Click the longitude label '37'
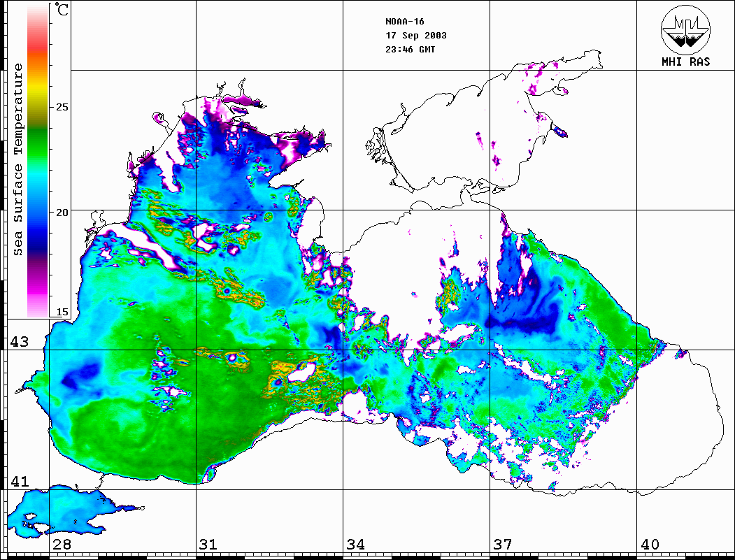 coord(503,545)
